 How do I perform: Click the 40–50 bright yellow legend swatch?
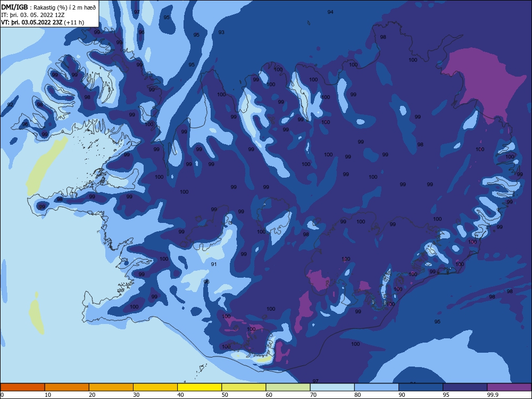click(x=199, y=387)
